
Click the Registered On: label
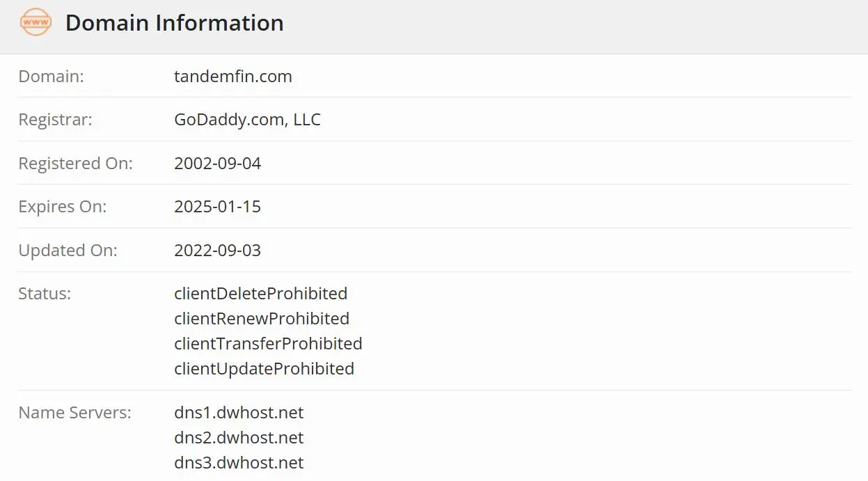point(75,164)
